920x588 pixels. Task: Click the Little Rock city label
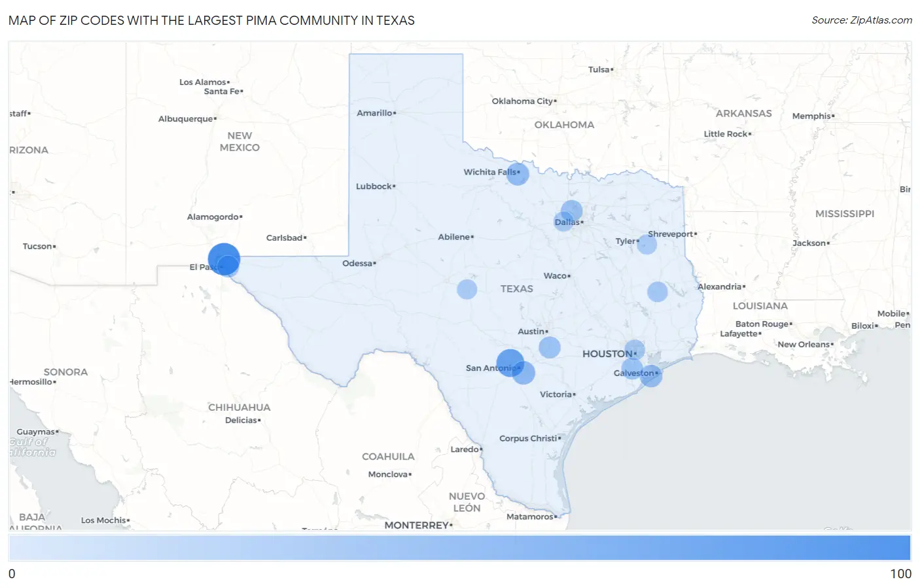[x=726, y=134]
